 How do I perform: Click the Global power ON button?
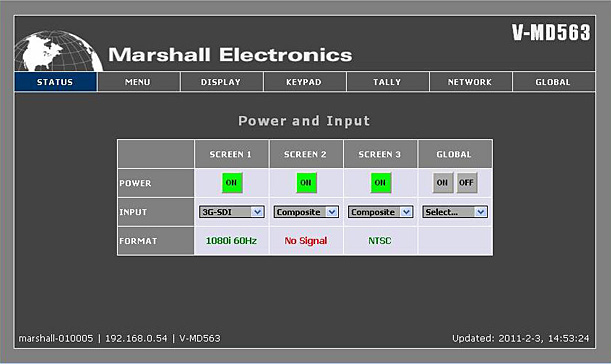(x=443, y=182)
